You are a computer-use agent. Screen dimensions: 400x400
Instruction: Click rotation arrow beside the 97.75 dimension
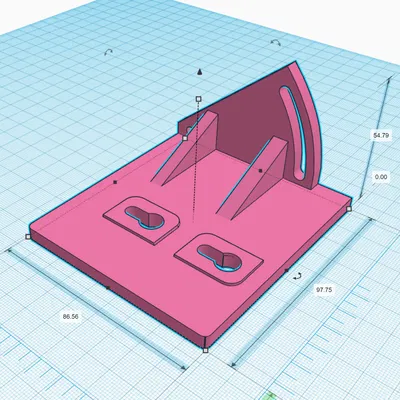tap(297, 276)
